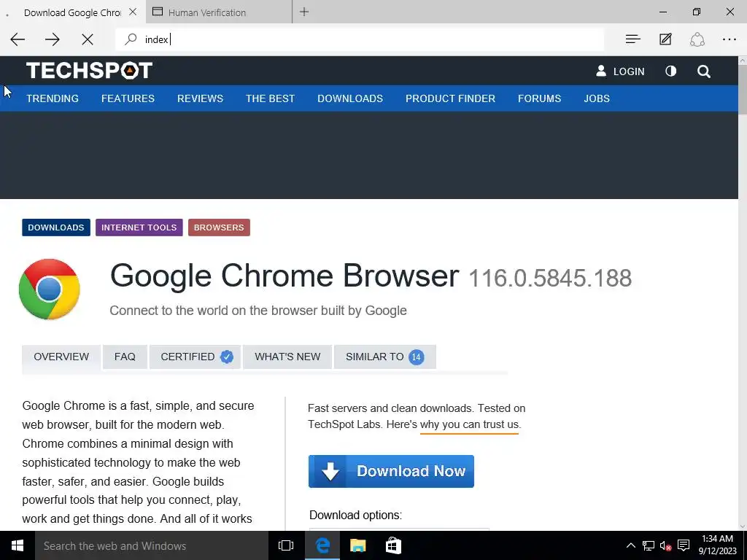This screenshot has width=747, height=560.
Task: Click the Download Now button
Action: (391, 472)
